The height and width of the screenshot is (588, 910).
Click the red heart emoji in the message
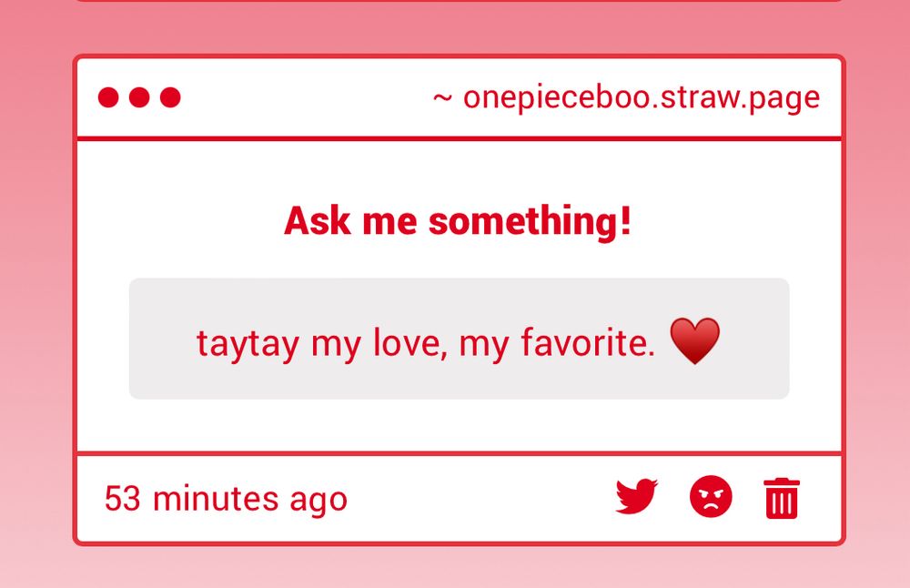[x=695, y=341]
